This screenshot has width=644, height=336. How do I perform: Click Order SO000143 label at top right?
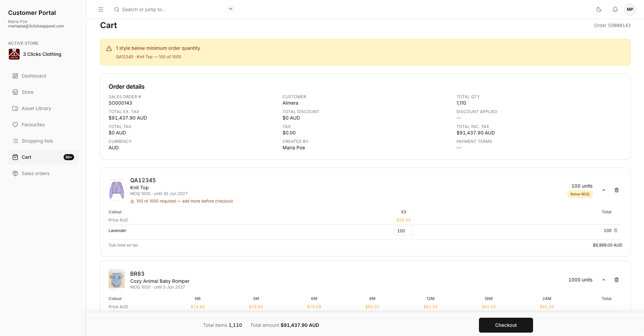pos(612,25)
